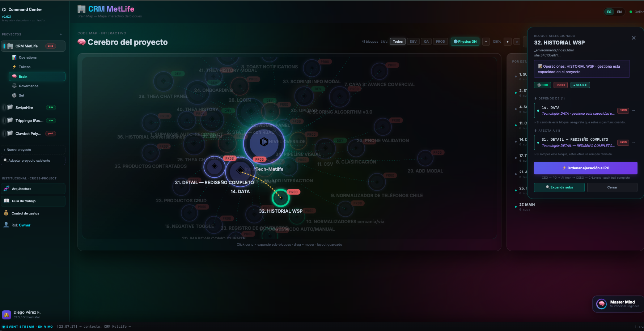The image size is (644, 331).
Task: Click the reset-view circle button after zoom plus
Action: coord(517,42)
